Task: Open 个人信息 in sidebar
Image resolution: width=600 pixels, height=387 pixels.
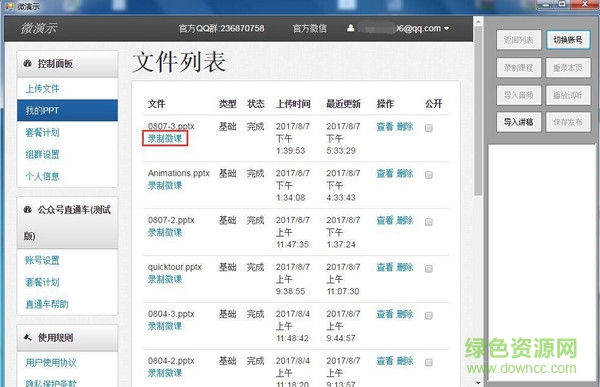Action: coord(42,176)
